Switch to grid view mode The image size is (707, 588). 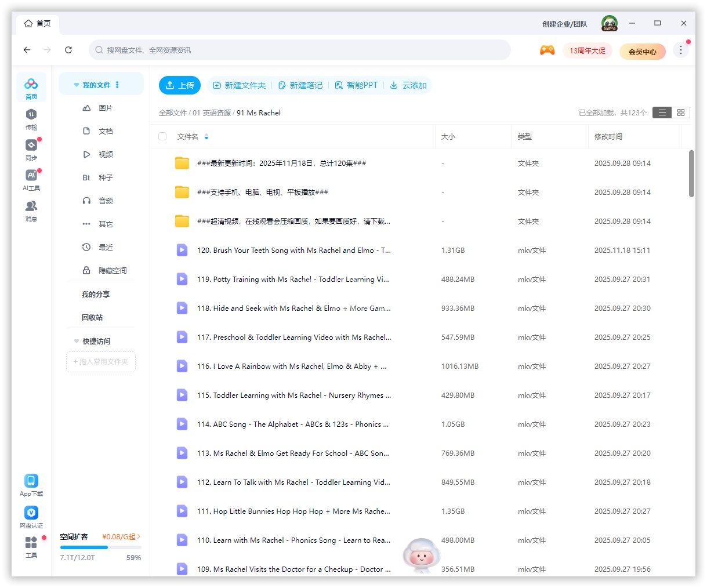680,112
